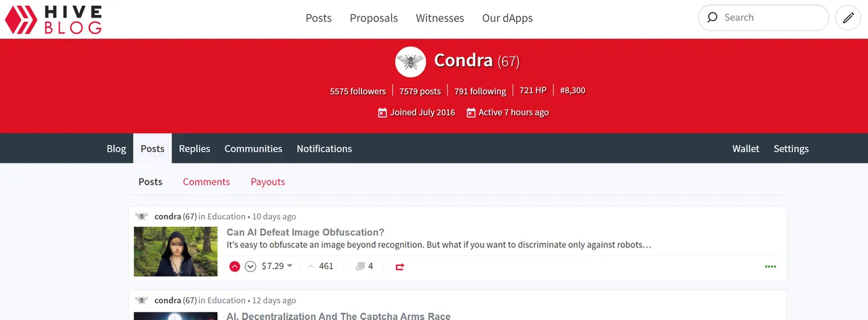The height and width of the screenshot is (320, 868).
Task: Focus the Search input field
Action: click(x=763, y=18)
